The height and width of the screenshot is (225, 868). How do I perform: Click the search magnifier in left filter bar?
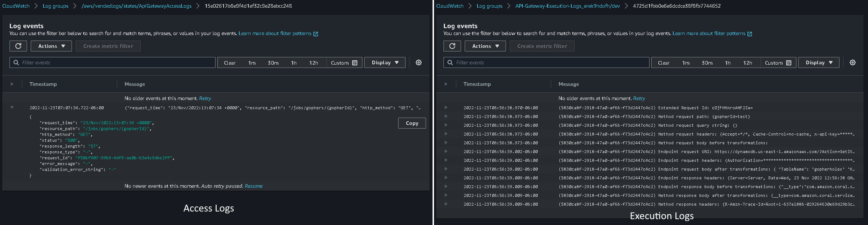16,62
